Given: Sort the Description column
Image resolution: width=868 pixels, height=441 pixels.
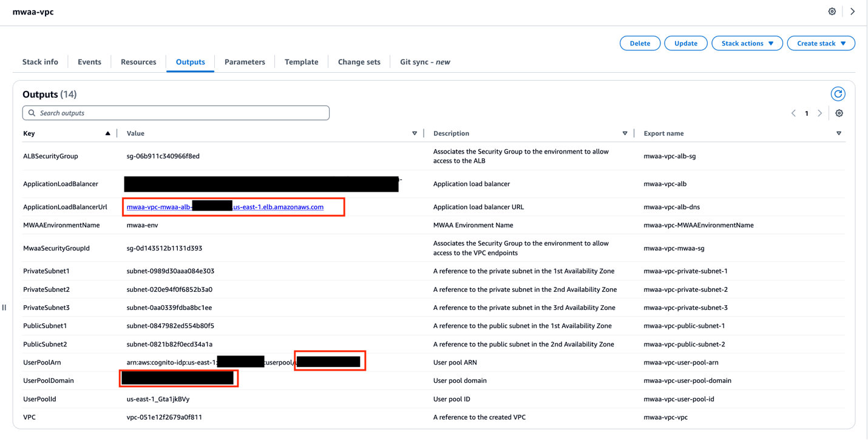Looking at the screenshot, I should point(625,133).
